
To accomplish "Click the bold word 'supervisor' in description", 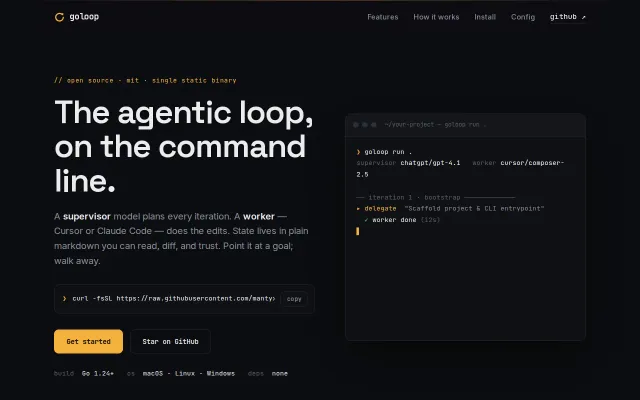I will 87,216.
